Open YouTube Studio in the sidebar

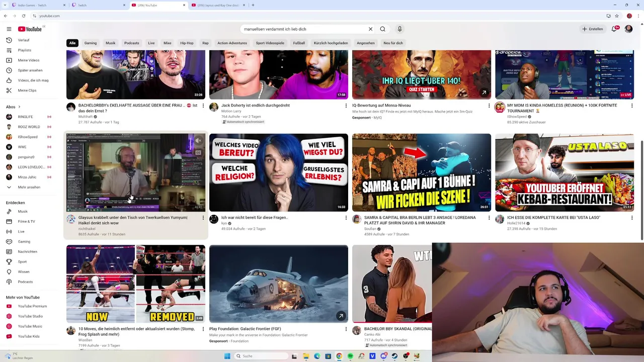(x=30, y=316)
